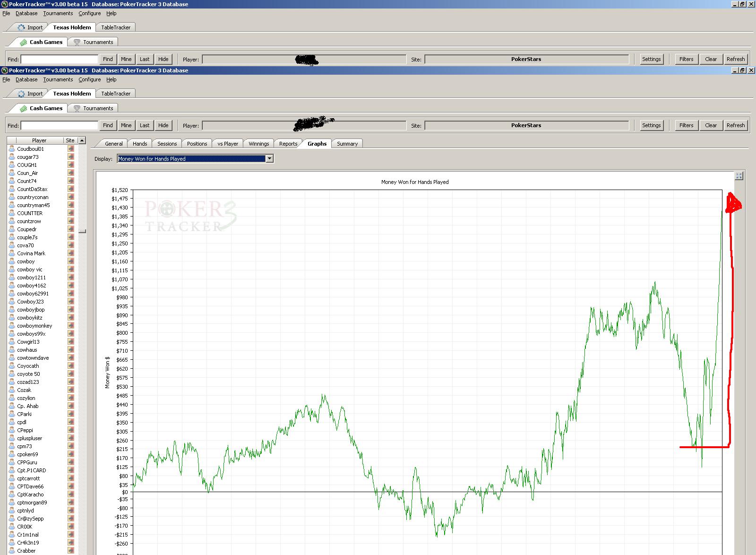This screenshot has height=555, width=756.
Task: Open the vs Player tab
Action: click(228, 144)
